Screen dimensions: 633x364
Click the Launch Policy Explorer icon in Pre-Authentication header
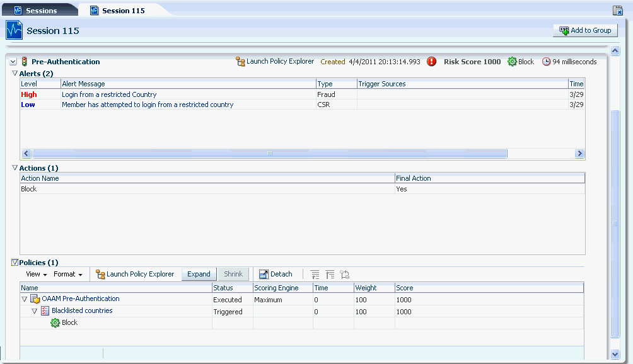240,62
